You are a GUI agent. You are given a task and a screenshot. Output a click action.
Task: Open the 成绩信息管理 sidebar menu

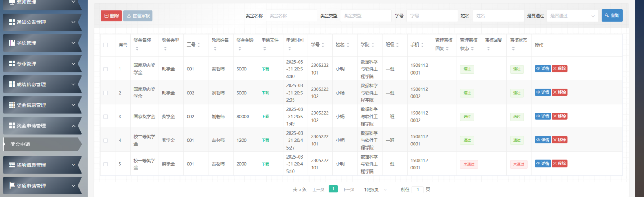[42, 84]
